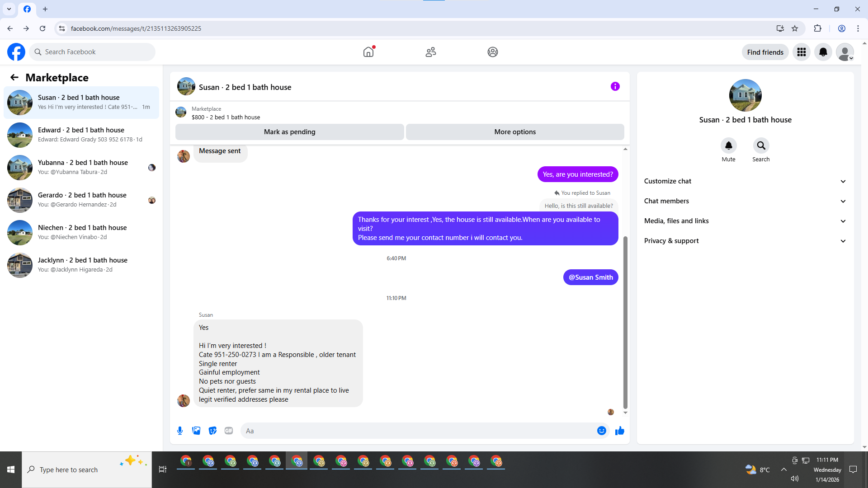Expand the Chat members section
This screenshot has width=868, height=488.
(745, 201)
